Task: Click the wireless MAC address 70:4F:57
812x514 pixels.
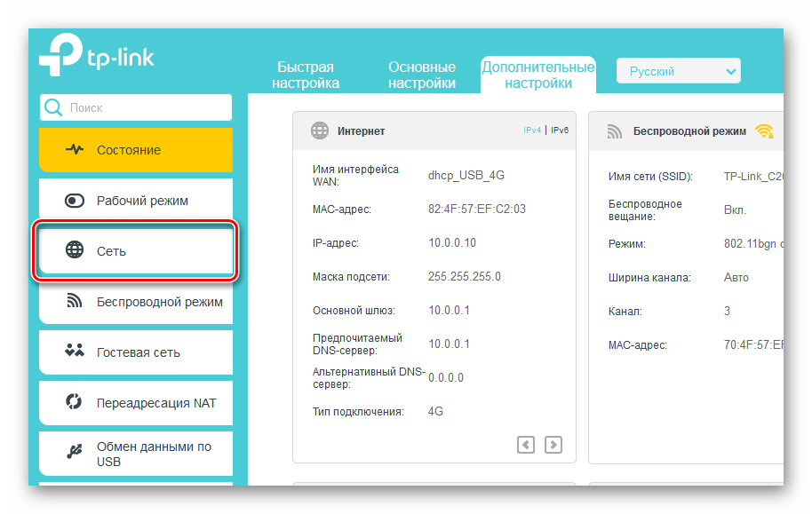Action: coord(753,344)
